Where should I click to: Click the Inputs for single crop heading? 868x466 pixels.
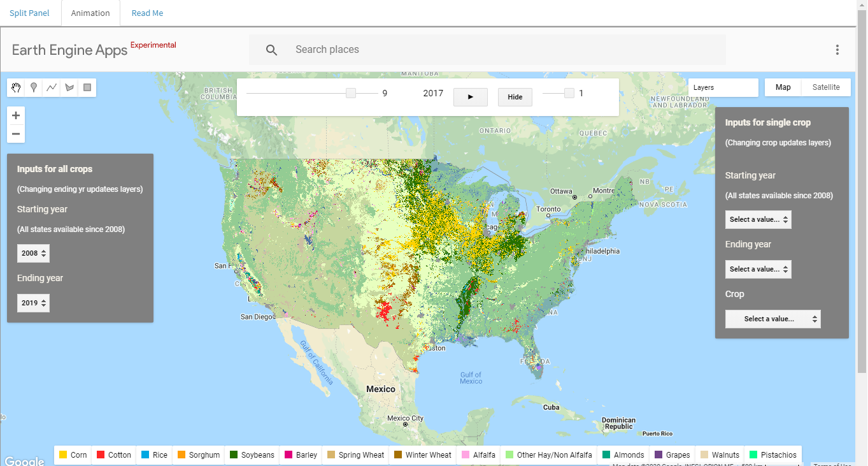click(x=768, y=122)
